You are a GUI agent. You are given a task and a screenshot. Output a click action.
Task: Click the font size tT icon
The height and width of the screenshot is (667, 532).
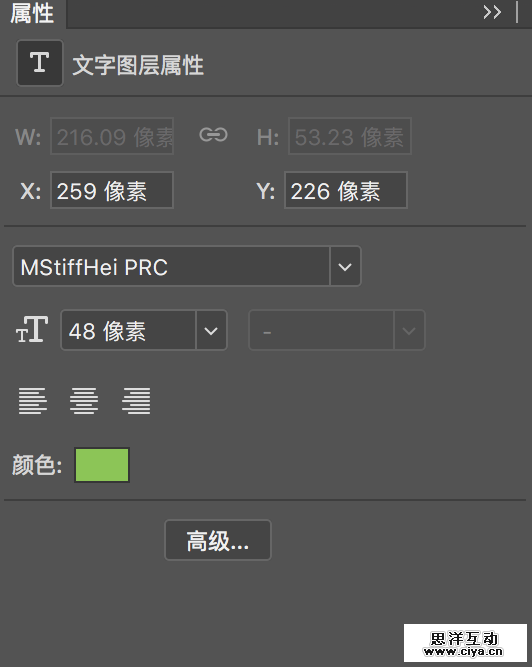point(32,330)
